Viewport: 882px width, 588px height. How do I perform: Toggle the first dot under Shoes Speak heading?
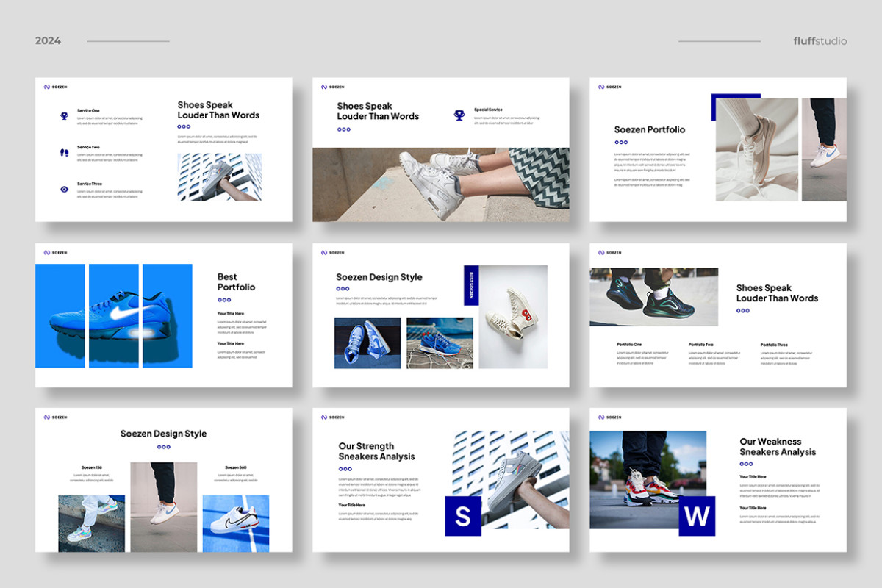[180, 127]
